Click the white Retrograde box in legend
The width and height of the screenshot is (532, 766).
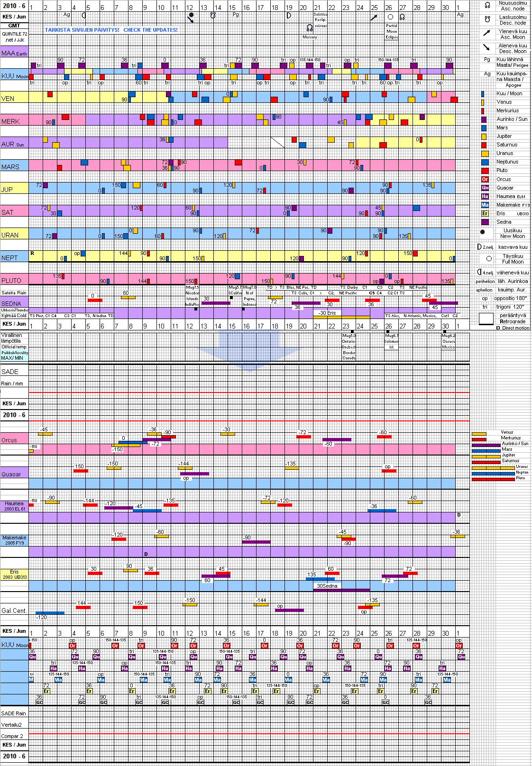pyautogui.click(x=486, y=319)
